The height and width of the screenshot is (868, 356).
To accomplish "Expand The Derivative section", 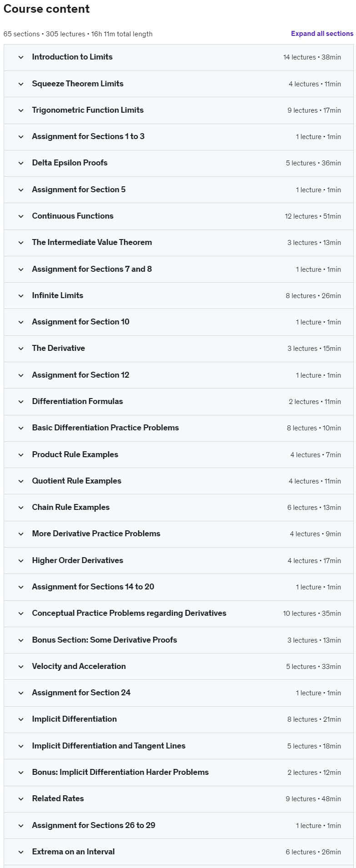I will tap(58, 349).
